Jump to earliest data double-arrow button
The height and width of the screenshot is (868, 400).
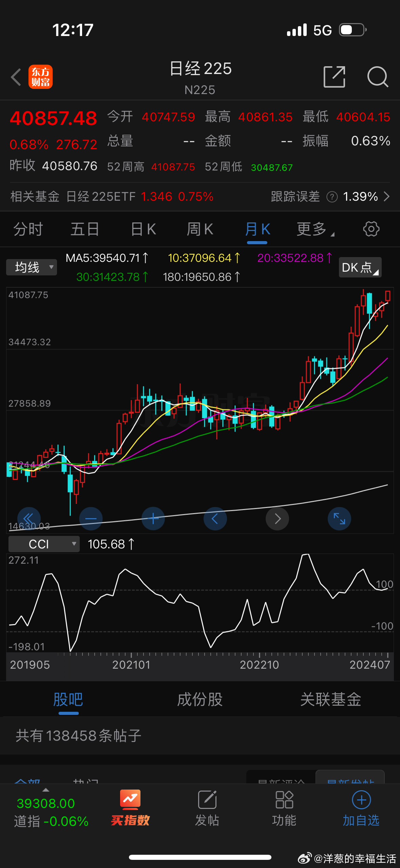point(29,519)
